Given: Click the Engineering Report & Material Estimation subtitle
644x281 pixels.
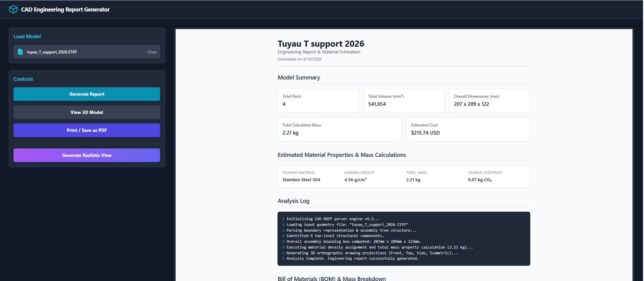Looking at the screenshot, I should 319,52.
